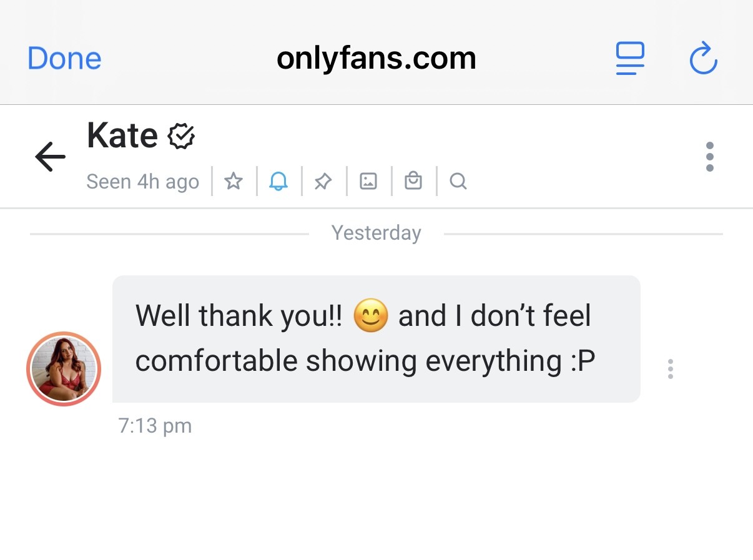
Task: Open chat options three-dot menu
Action: pyautogui.click(x=709, y=157)
